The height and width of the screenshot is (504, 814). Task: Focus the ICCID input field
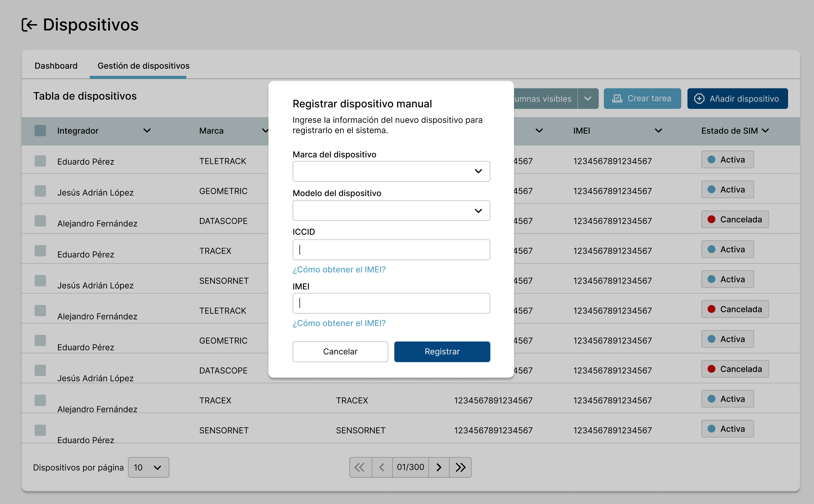click(391, 250)
